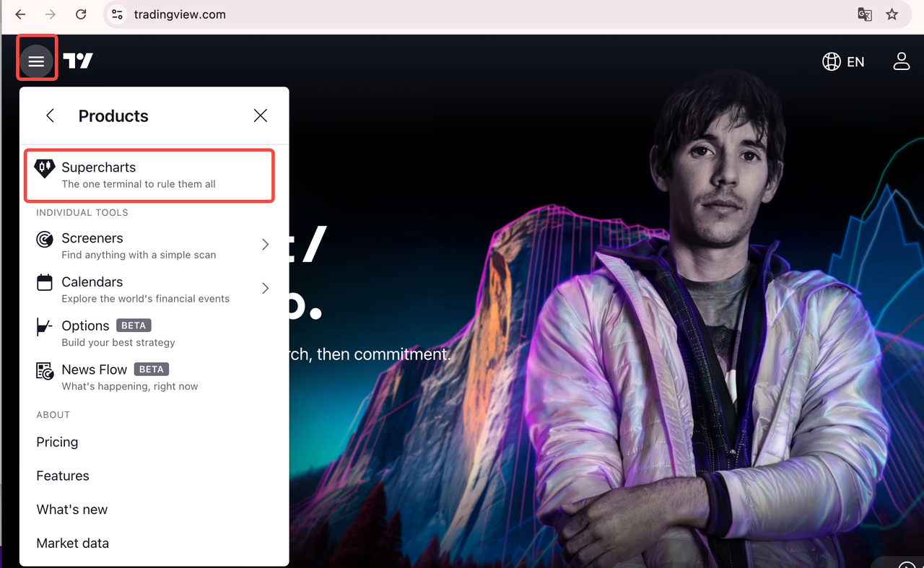Screen dimensions: 924x568
Task: Reload the page in browser
Action: 81,14
